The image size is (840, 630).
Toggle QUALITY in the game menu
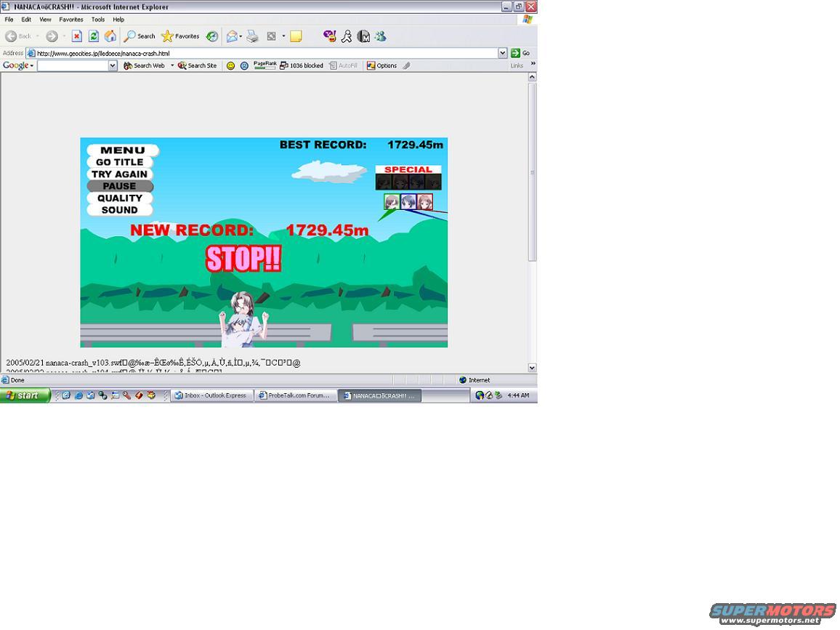tap(120, 198)
